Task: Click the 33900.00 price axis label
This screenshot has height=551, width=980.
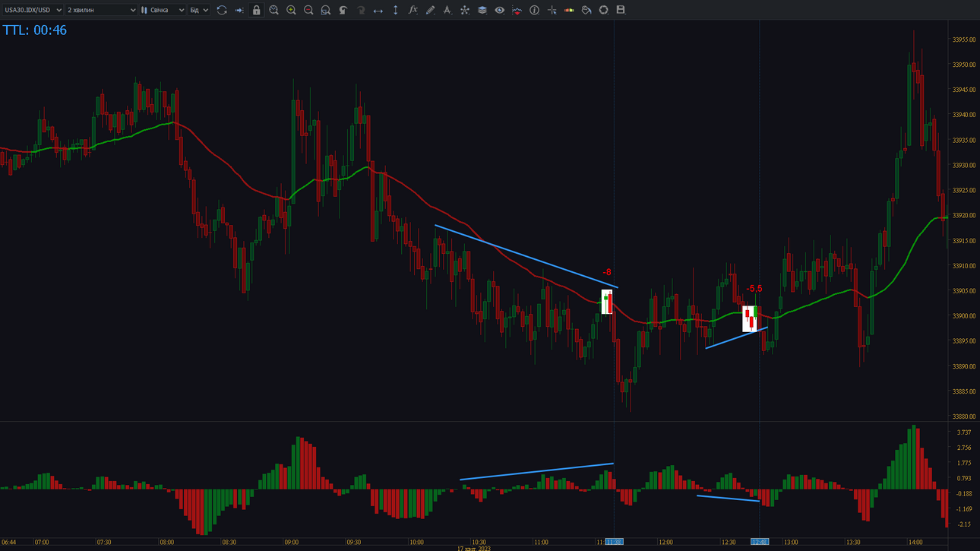Action: [x=963, y=316]
